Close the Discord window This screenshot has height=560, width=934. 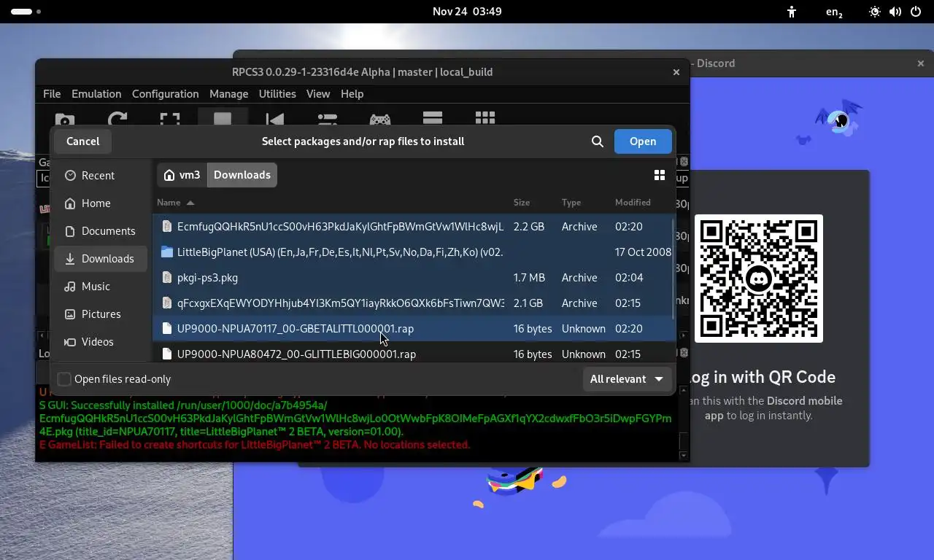(921, 63)
